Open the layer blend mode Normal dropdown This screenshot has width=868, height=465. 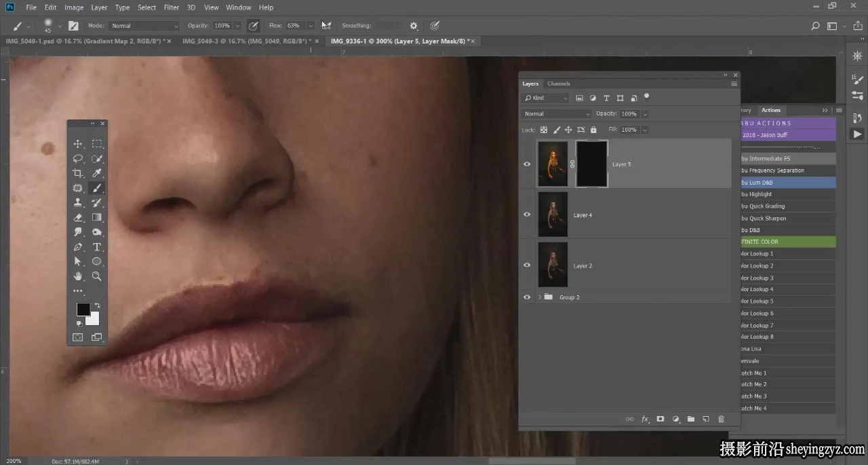coord(556,114)
